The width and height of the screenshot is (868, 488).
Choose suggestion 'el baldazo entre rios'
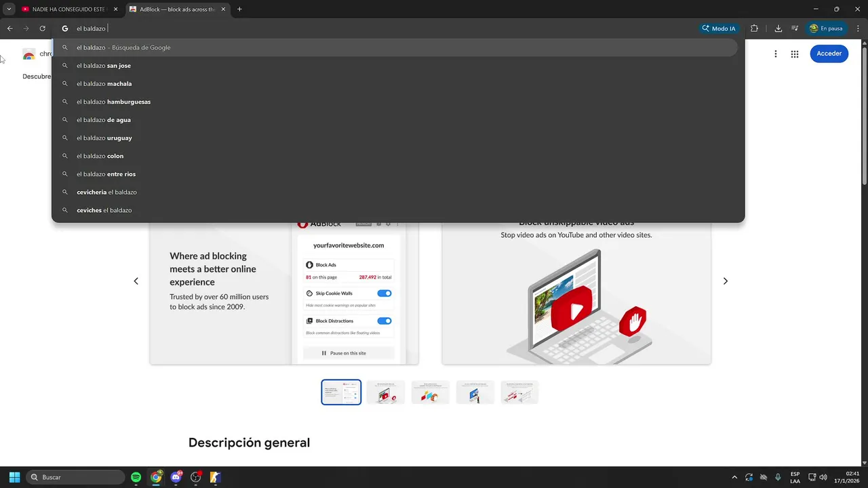(x=395, y=174)
